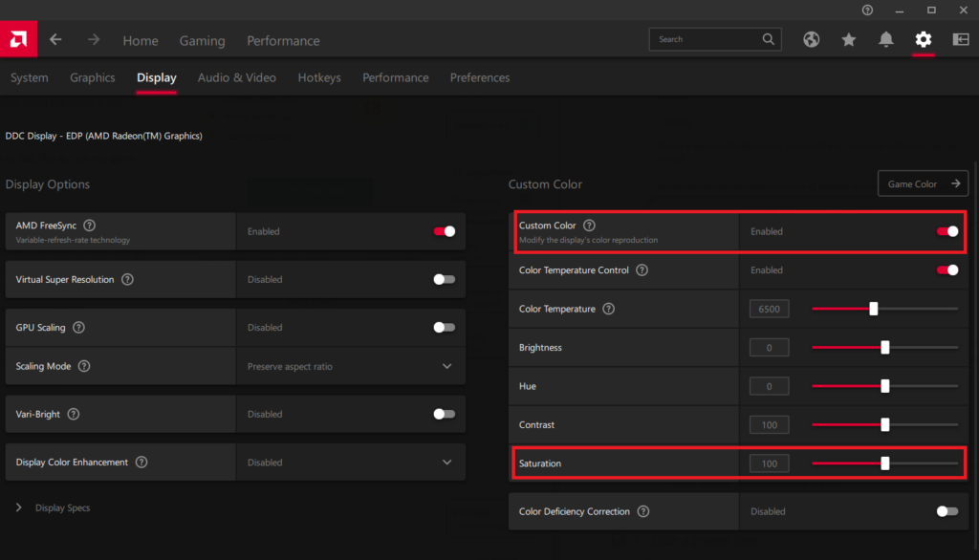979x560 pixels.
Task: Open the Gaming section link
Action: [x=202, y=41]
